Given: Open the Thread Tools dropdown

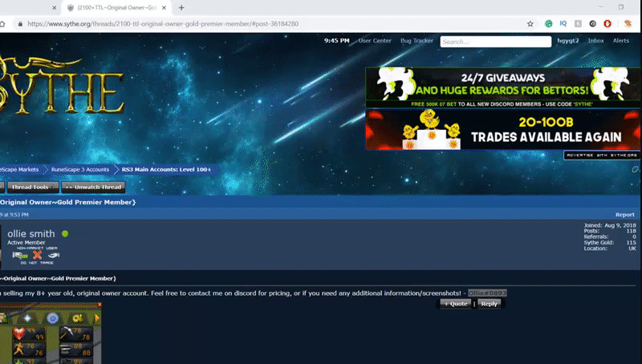Looking at the screenshot, I should pos(33,187).
